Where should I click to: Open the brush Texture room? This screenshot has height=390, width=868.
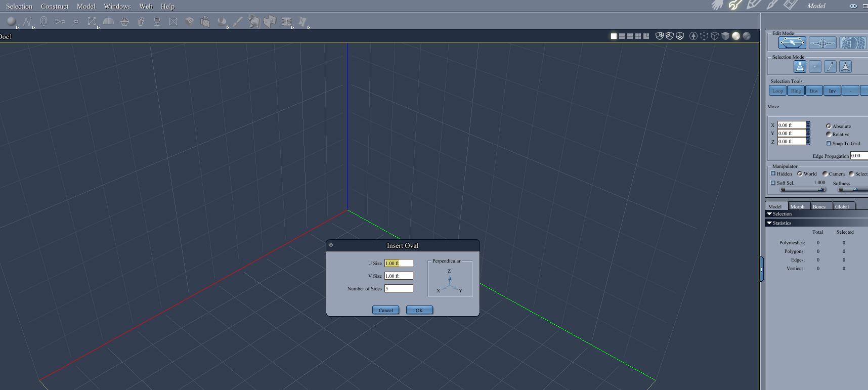pyautogui.click(x=772, y=5)
